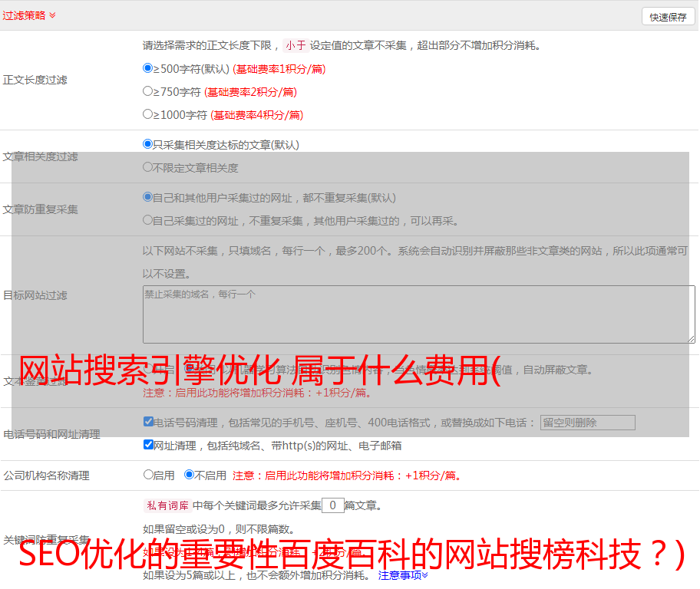Click the 留空则删除 replacement phone field
The width and height of the screenshot is (700, 589).
[x=587, y=423]
